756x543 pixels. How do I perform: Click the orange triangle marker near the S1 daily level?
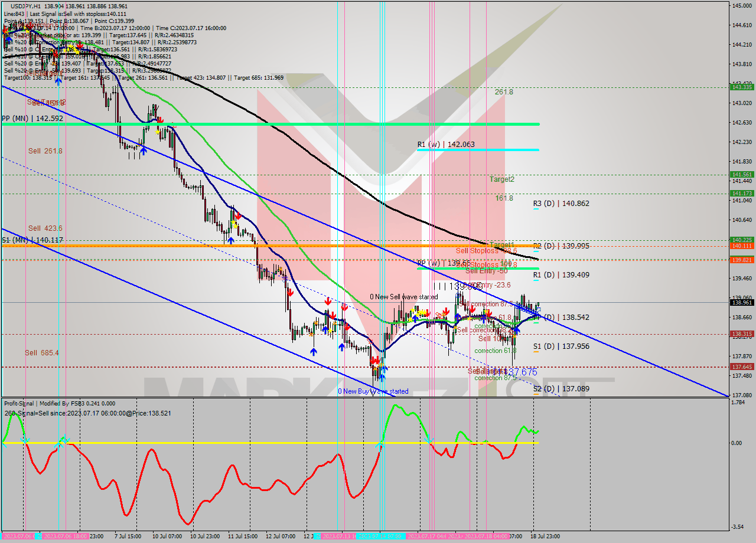[x=514, y=337]
